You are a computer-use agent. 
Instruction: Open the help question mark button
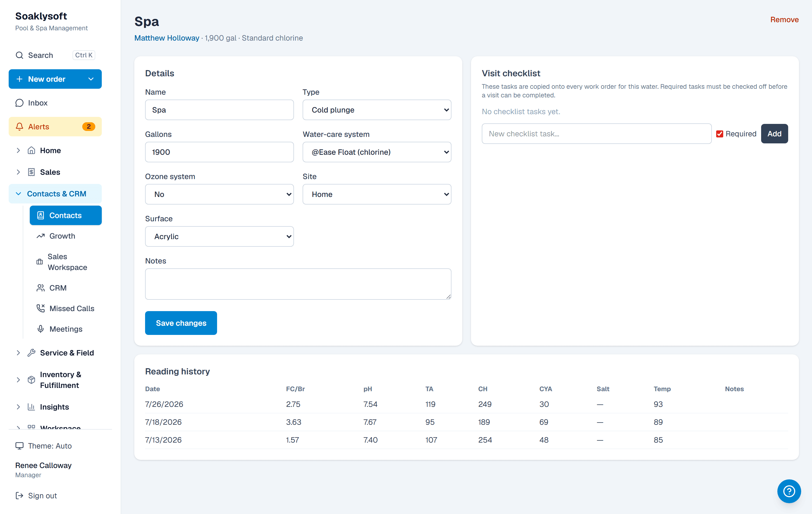tap(789, 491)
